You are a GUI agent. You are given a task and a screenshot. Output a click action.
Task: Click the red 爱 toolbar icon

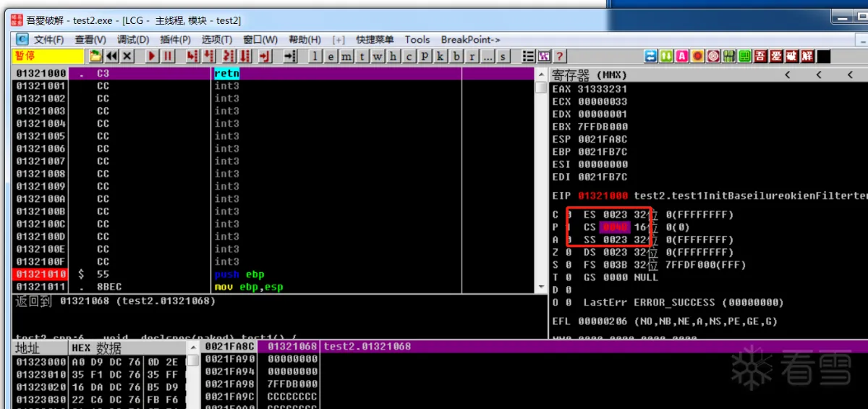pos(776,56)
